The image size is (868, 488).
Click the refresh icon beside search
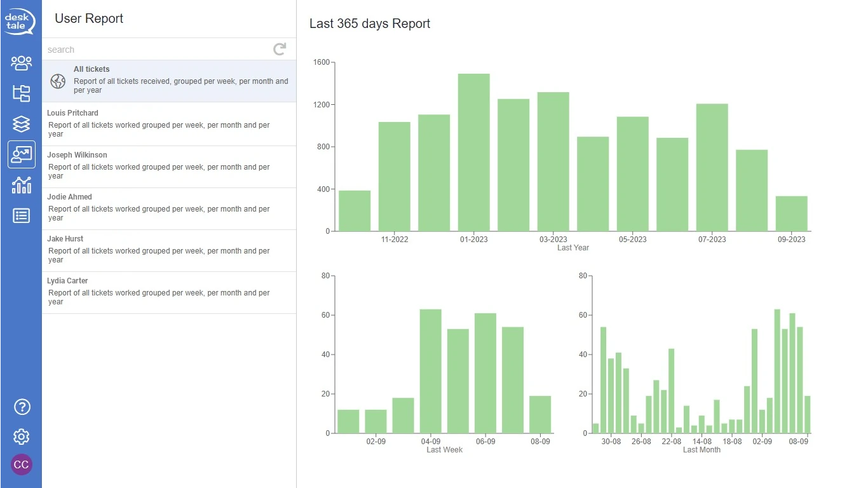(280, 49)
